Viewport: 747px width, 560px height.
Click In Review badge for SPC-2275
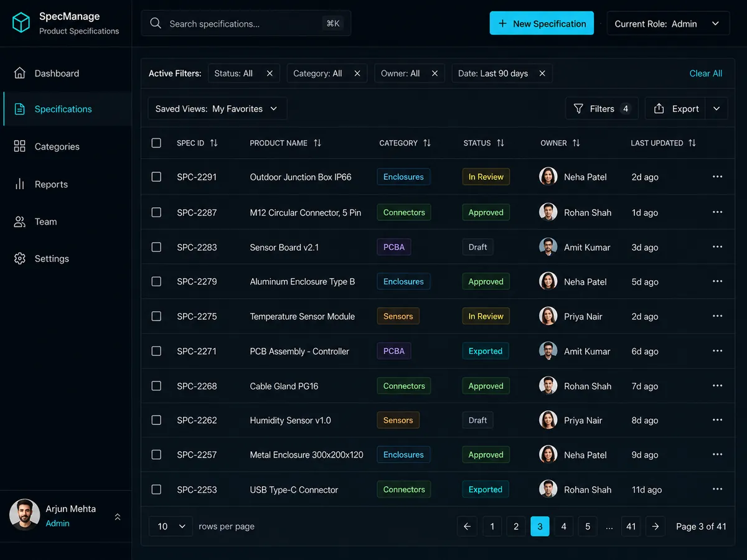tap(486, 316)
